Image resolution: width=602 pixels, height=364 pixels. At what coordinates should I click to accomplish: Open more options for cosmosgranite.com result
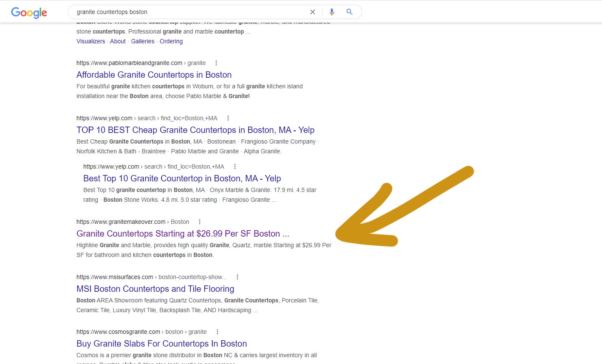[217, 332]
